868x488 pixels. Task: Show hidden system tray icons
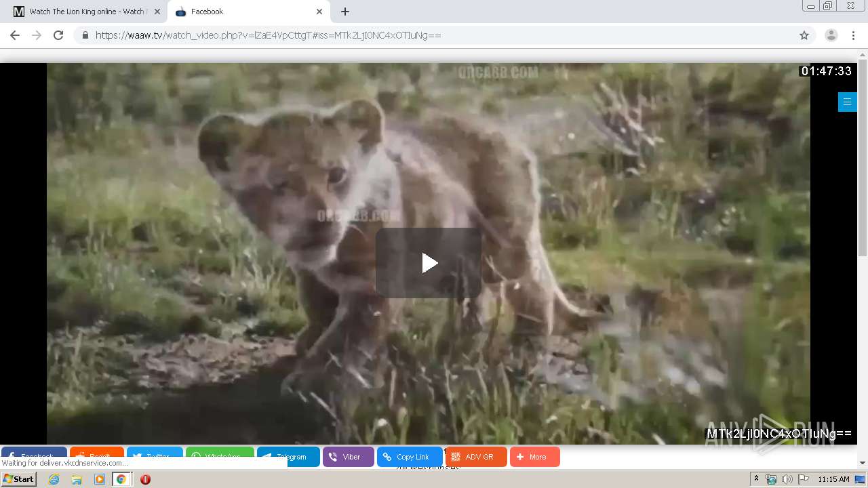tap(756, 479)
